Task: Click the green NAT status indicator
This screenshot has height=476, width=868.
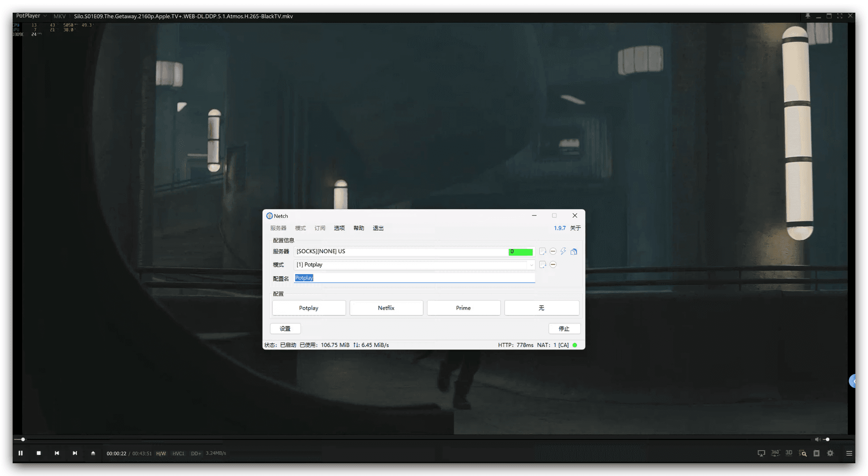Action: 575,345
